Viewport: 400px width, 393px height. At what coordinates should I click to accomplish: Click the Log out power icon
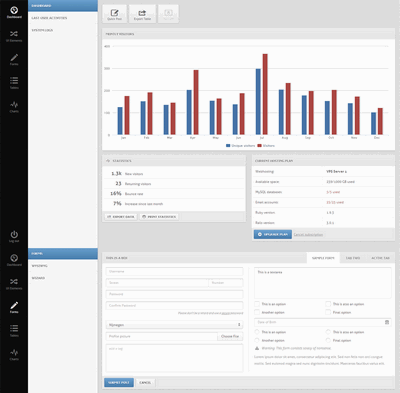pos(14,234)
